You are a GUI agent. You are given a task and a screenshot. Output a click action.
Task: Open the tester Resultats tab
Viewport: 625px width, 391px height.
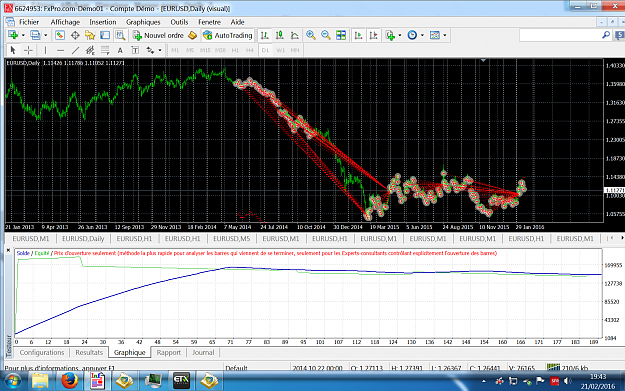(x=89, y=352)
